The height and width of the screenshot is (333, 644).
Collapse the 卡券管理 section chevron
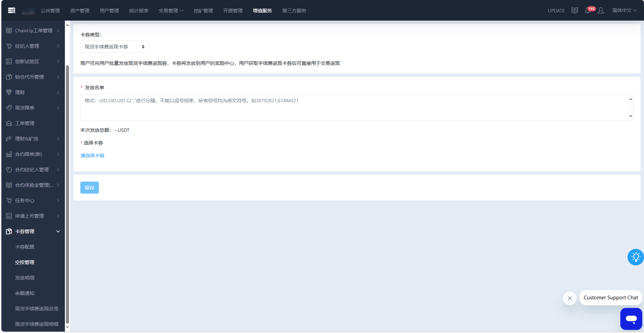tap(58, 231)
